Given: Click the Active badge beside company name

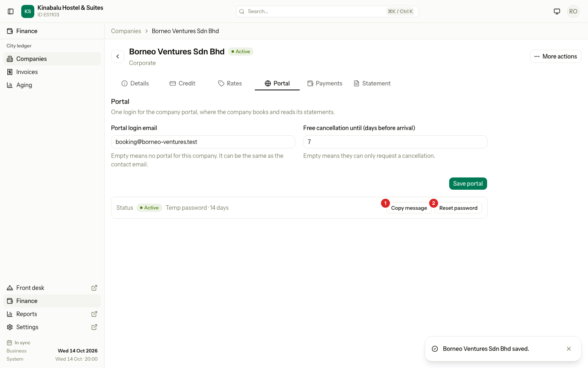Looking at the screenshot, I should tap(241, 52).
